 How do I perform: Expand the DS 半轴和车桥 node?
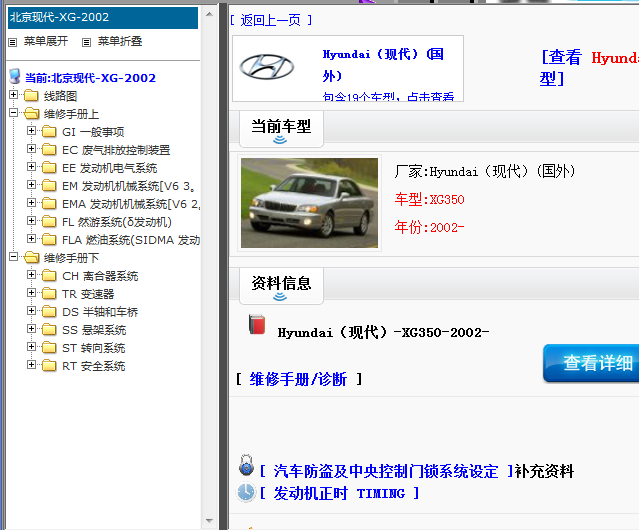[x=31, y=310]
